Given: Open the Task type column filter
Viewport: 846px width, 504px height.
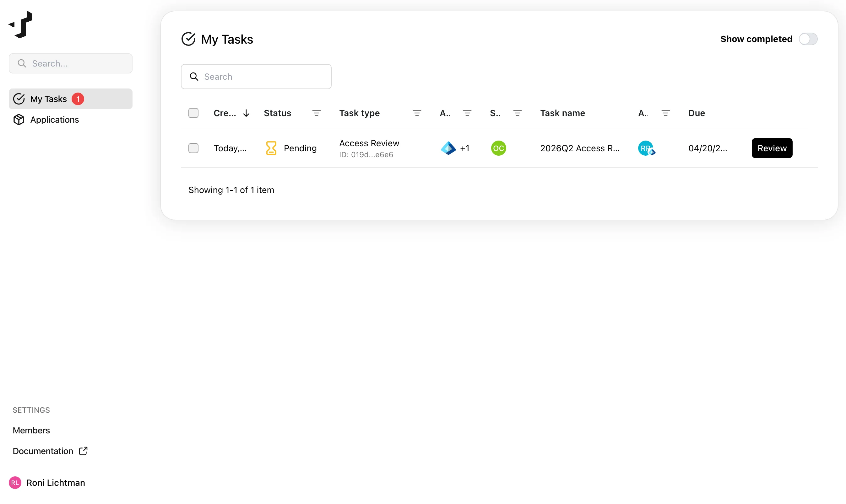Looking at the screenshot, I should click(x=417, y=113).
